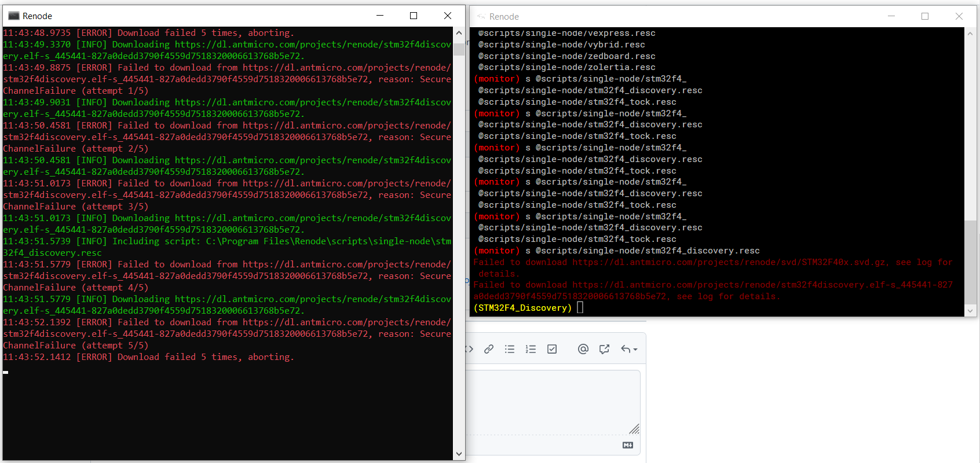Close the Renode monitor window

coord(959,16)
